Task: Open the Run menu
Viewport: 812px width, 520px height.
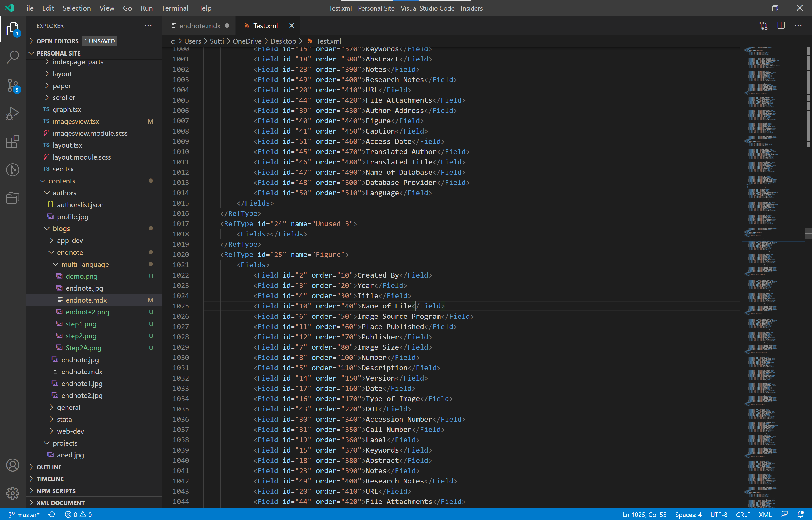Action: point(146,8)
